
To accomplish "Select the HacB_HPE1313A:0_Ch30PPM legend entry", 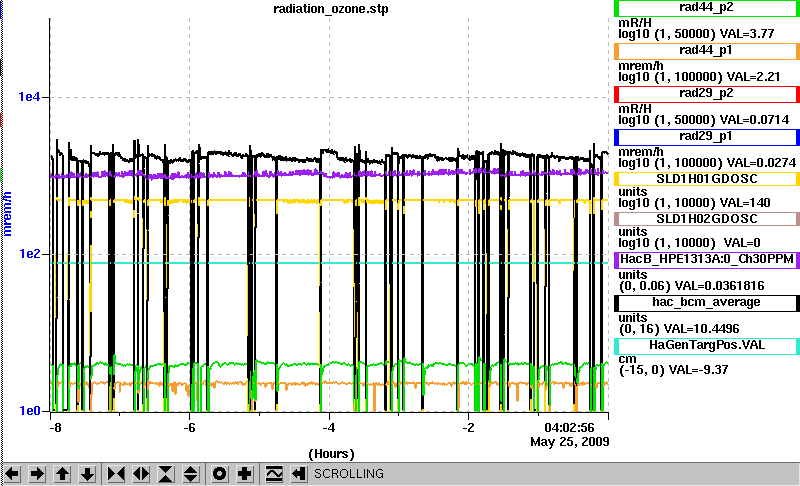I will coord(707,260).
